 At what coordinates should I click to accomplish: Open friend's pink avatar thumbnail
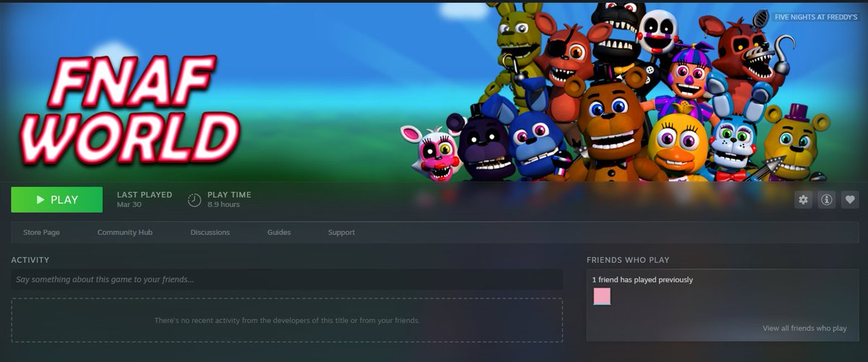point(602,296)
